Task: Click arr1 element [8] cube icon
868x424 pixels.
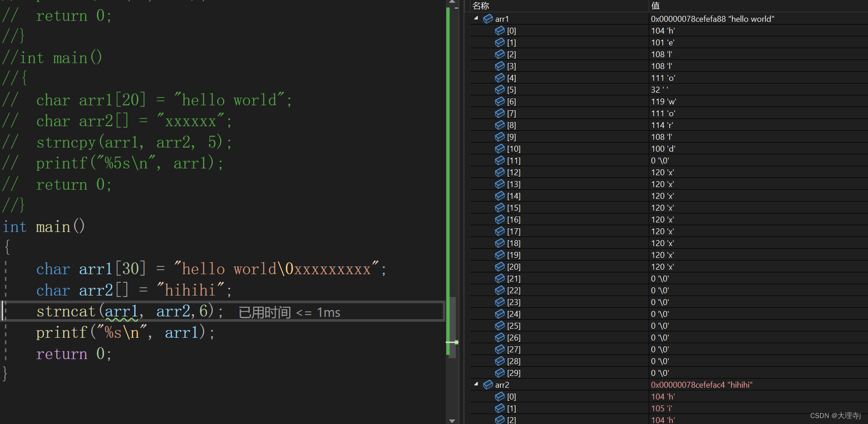Action: click(500, 125)
